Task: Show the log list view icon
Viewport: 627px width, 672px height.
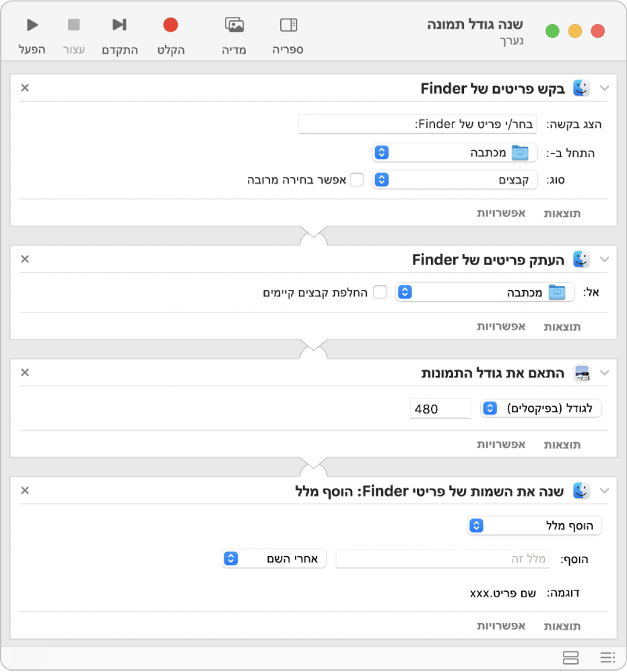Action: [x=607, y=657]
